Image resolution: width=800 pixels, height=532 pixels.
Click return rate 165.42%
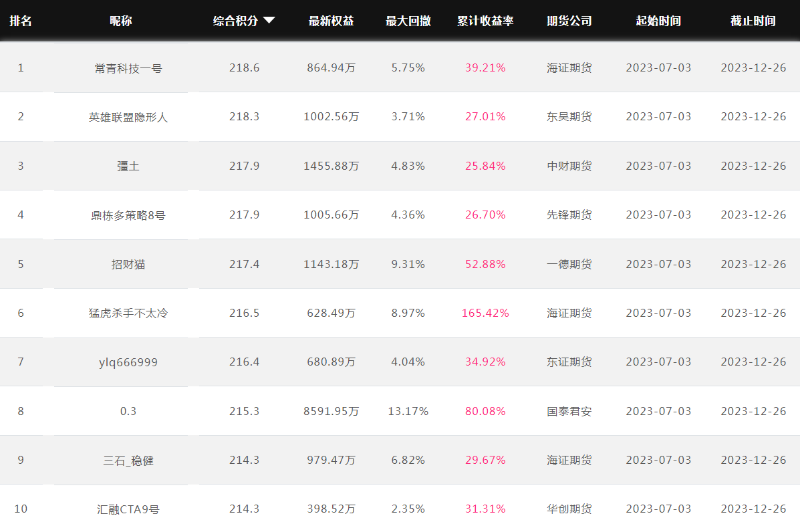[485, 313]
